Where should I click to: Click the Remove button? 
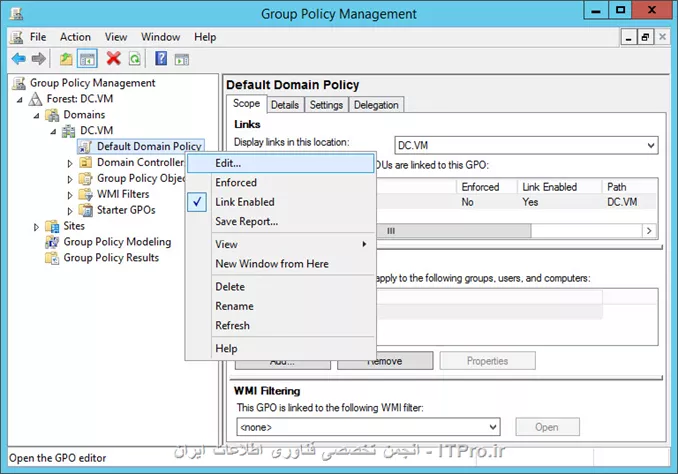(x=385, y=361)
